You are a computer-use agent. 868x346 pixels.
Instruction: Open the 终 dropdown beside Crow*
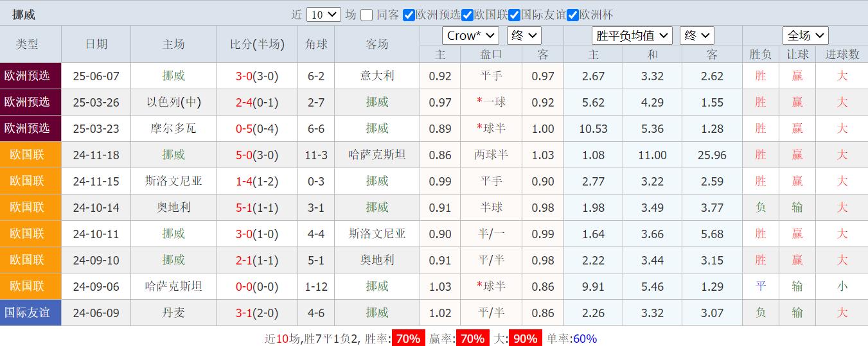click(524, 36)
